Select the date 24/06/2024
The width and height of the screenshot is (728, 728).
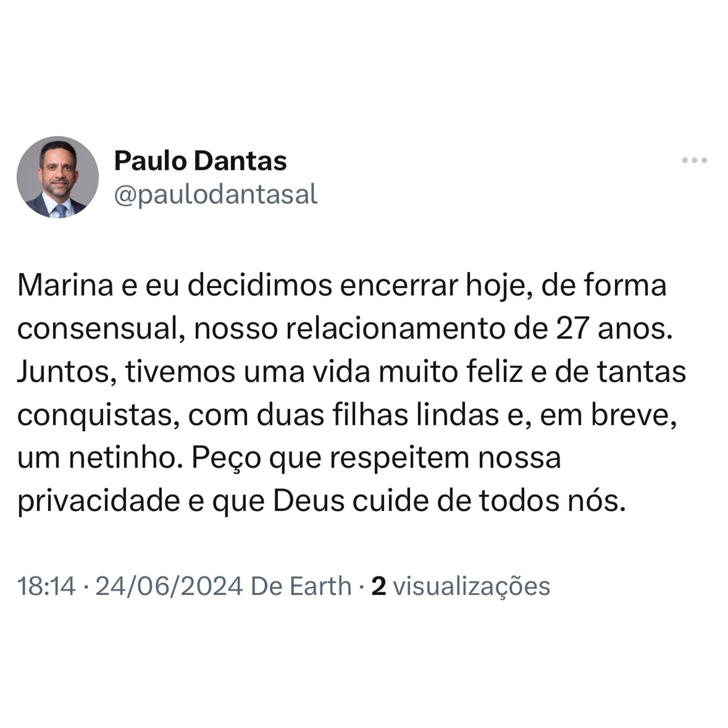coord(169,586)
